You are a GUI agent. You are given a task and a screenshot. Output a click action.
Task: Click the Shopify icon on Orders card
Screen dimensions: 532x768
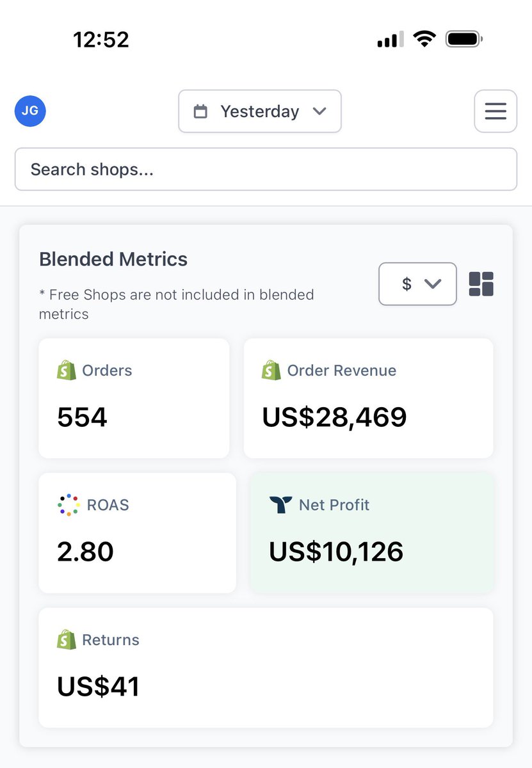(67, 371)
